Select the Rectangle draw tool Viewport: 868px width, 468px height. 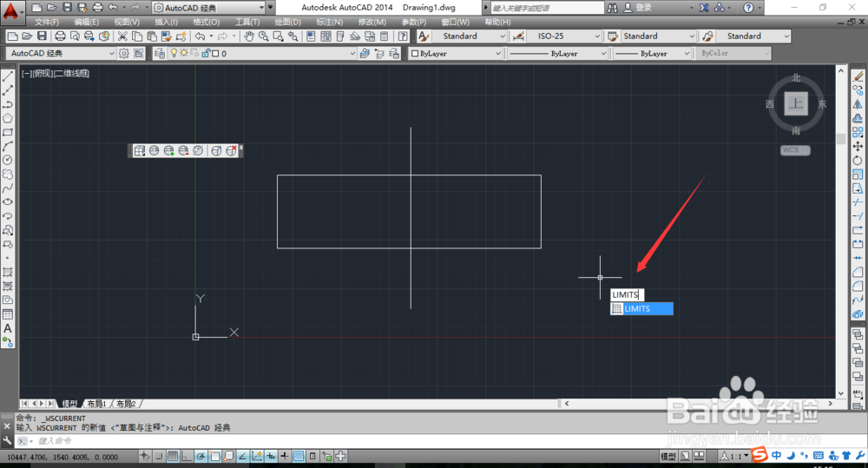click(x=8, y=132)
